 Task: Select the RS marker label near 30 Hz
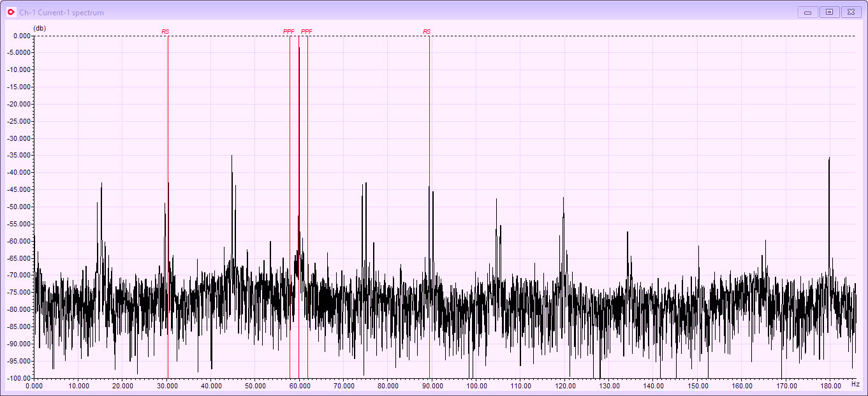click(165, 32)
